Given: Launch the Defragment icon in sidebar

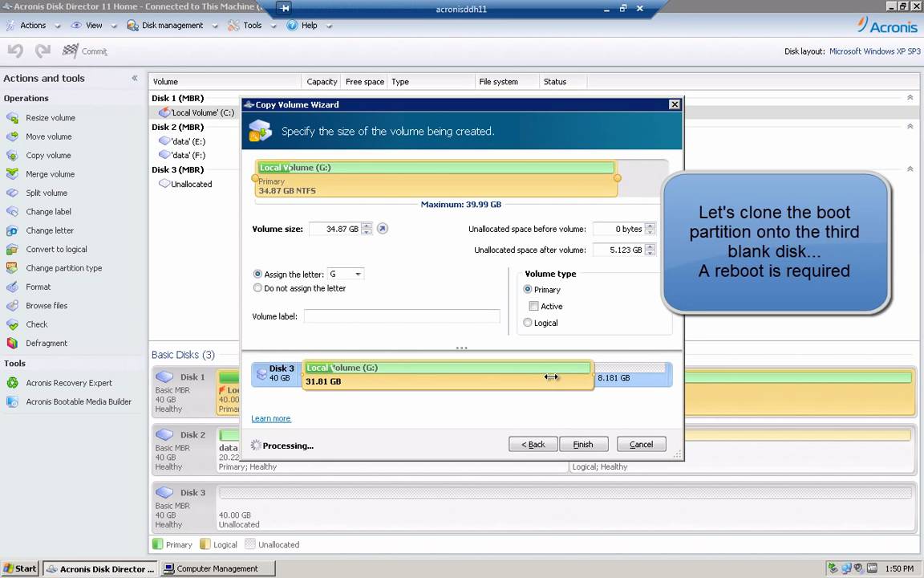Looking at the screenshot, I should (x=12, y=343).
